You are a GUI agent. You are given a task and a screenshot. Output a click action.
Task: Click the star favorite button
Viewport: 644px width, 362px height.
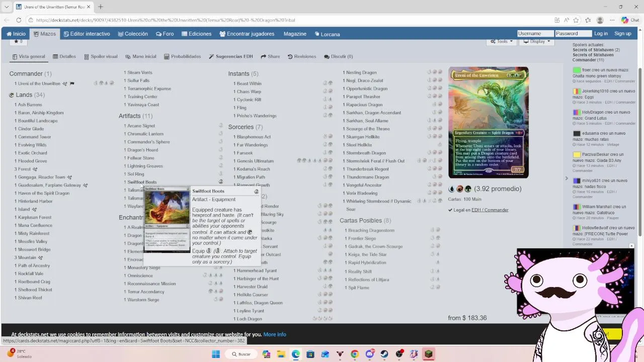coord(18,41)
